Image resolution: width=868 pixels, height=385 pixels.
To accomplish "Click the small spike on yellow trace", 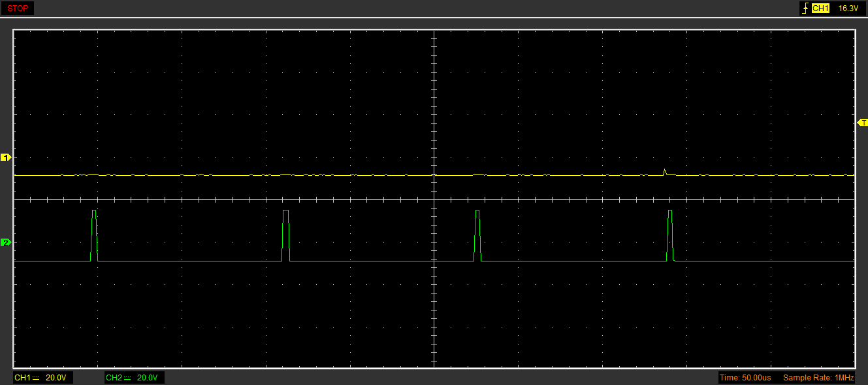I will (664, 171).
